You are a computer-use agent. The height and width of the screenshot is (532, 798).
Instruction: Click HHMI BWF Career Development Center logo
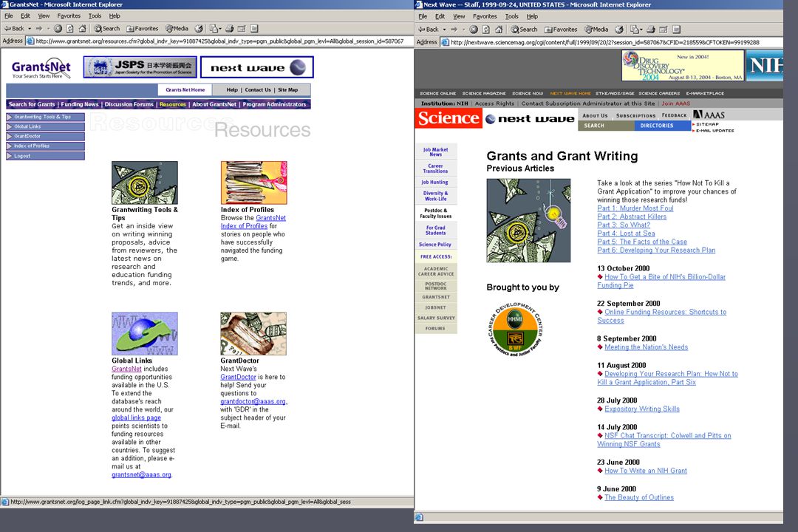(x=515, y=329)
